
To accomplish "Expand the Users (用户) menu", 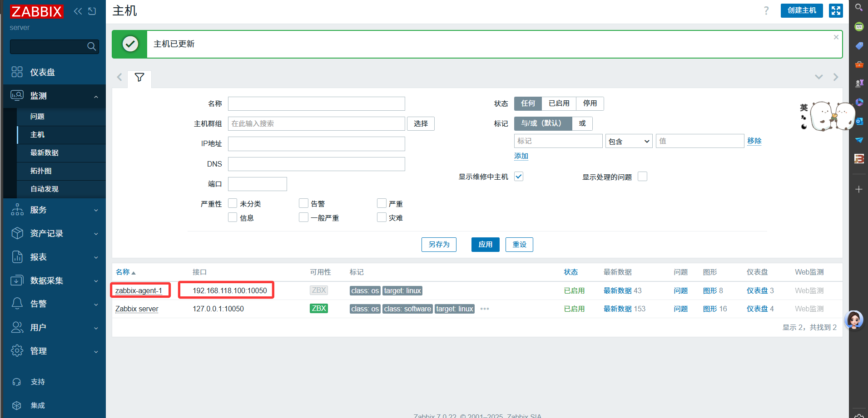I will click(55, 327).
